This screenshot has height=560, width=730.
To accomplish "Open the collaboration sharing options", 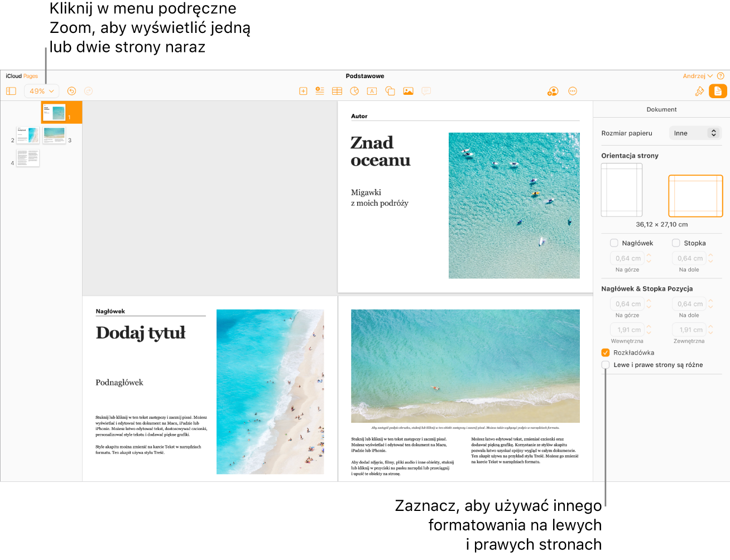I will (553, 91).
